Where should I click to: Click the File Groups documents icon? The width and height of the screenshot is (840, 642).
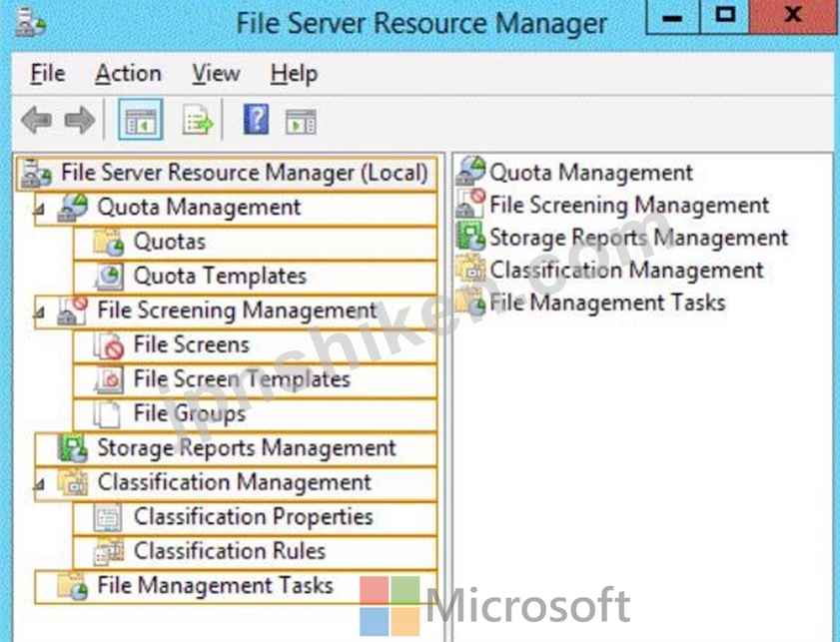(x=107, y=414)
